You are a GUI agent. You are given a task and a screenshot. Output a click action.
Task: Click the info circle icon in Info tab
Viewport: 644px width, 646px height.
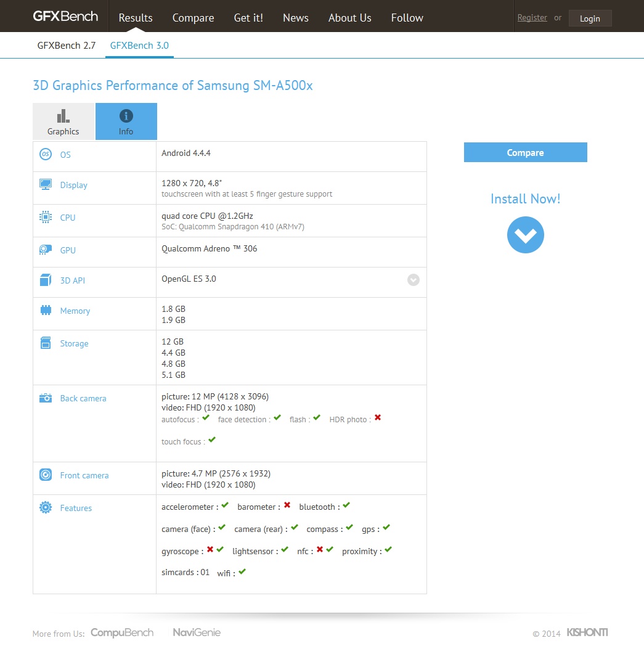pos(126,116)
